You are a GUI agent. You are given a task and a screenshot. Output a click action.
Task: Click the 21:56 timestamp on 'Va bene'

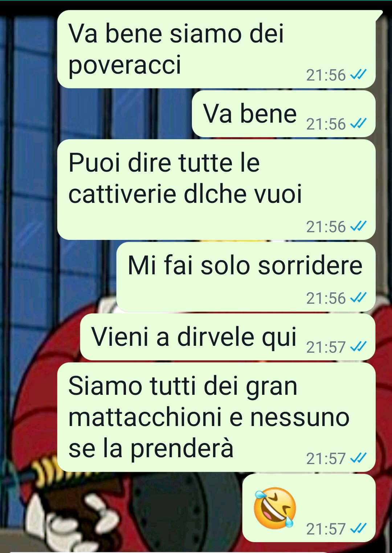tap(326, 124)
